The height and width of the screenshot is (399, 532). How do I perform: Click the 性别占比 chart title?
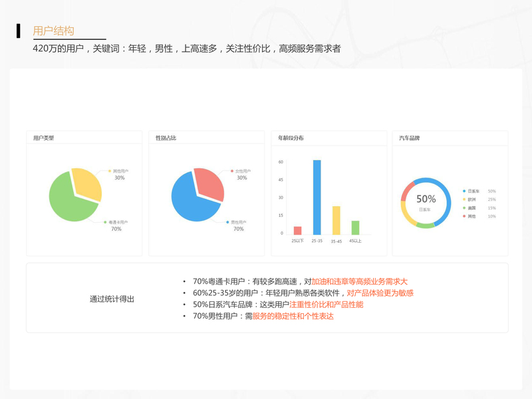[166, 138]
